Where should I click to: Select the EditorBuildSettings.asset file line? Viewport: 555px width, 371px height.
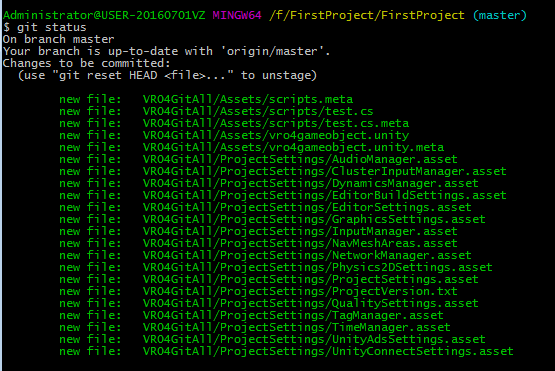[x=283, y=195]
